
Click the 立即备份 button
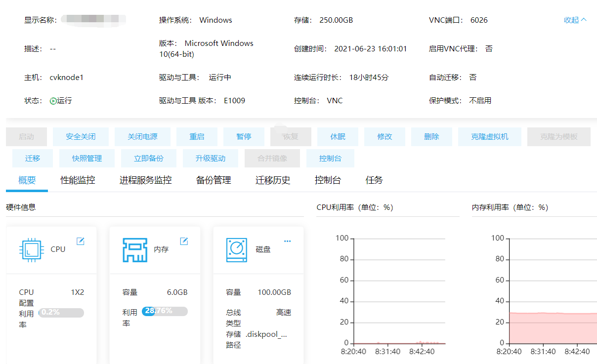[x=149, y=159]
